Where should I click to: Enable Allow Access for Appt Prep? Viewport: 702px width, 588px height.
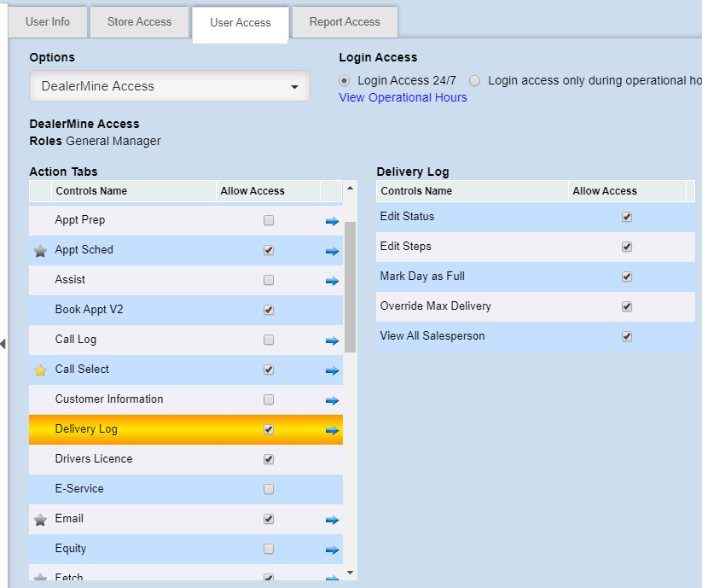point(269,220)
